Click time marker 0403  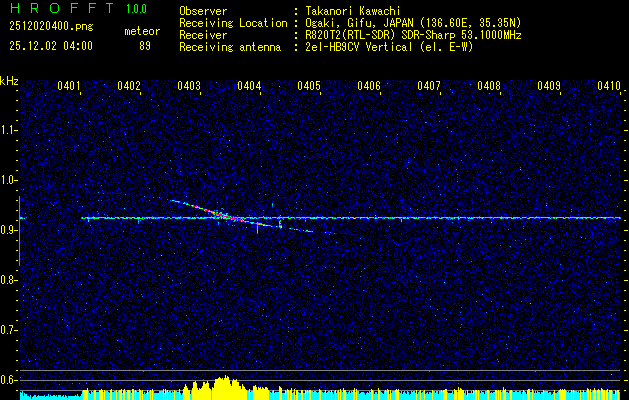click(x=189, y=86)
